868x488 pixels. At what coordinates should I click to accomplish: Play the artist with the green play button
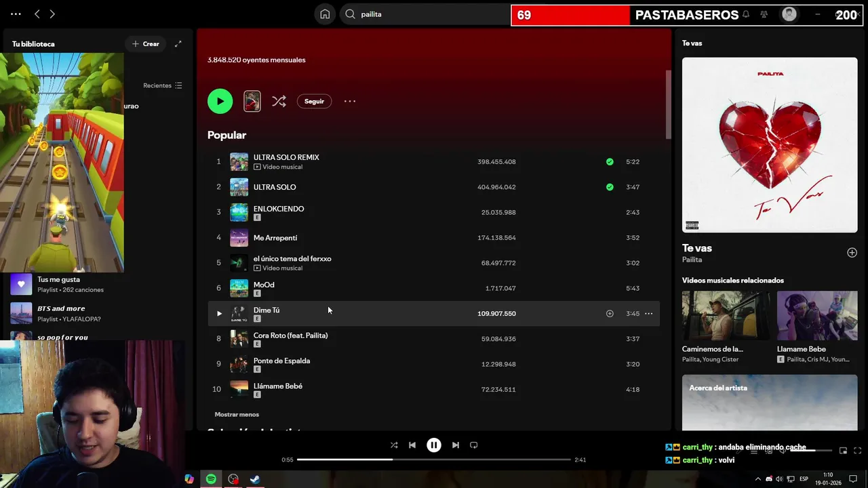[x=220, y=101]
